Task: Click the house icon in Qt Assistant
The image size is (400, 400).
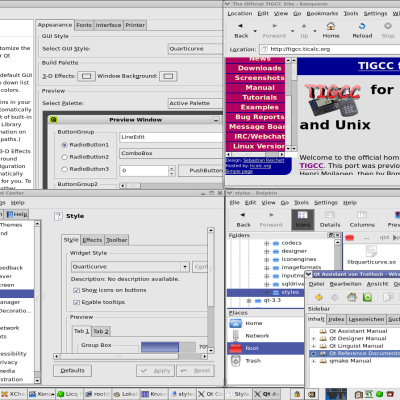Action: click(352, 297)
